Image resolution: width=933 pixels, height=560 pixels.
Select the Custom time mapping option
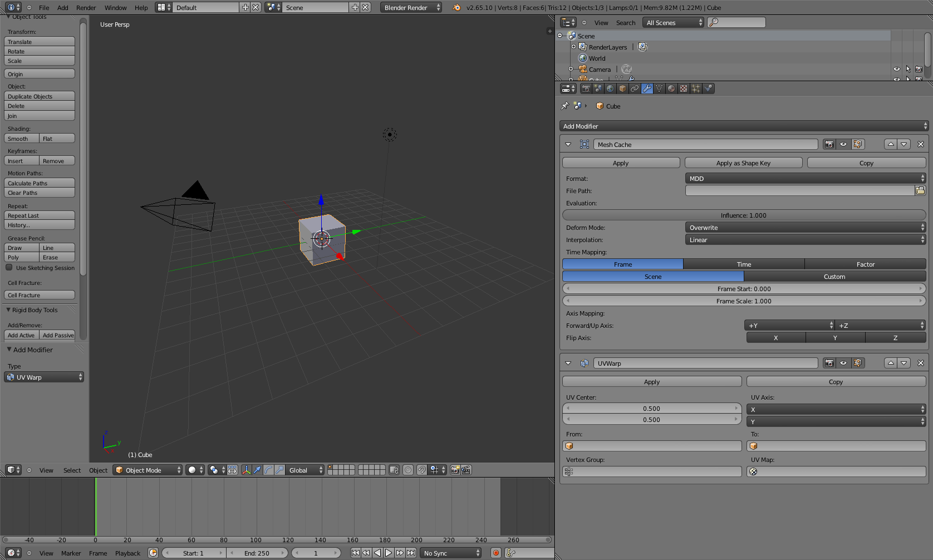point(834,276)
